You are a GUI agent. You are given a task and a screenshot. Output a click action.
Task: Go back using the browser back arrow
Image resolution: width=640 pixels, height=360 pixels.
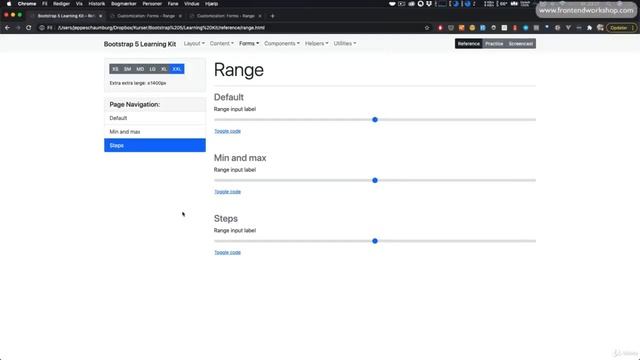(x=7, y=28)
